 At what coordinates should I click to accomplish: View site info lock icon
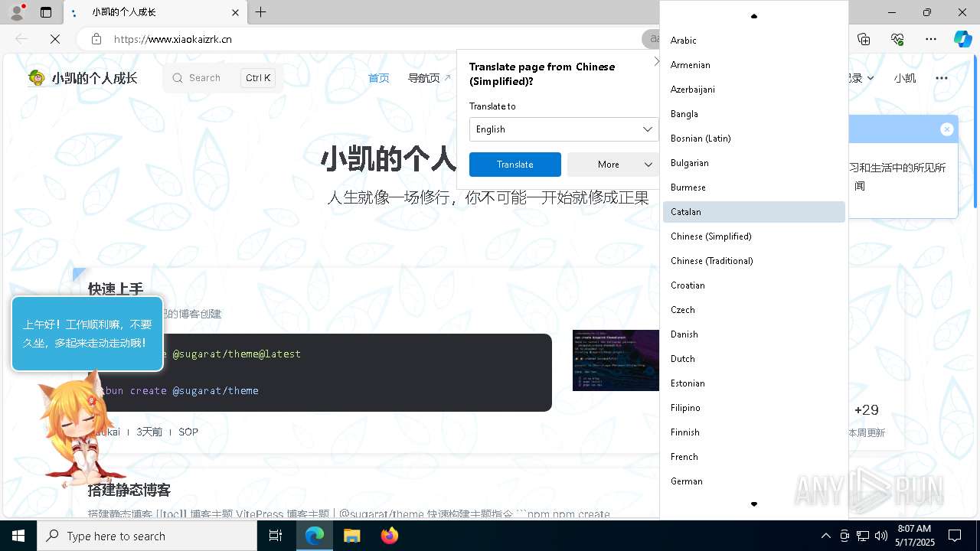[x=96, y=39]
